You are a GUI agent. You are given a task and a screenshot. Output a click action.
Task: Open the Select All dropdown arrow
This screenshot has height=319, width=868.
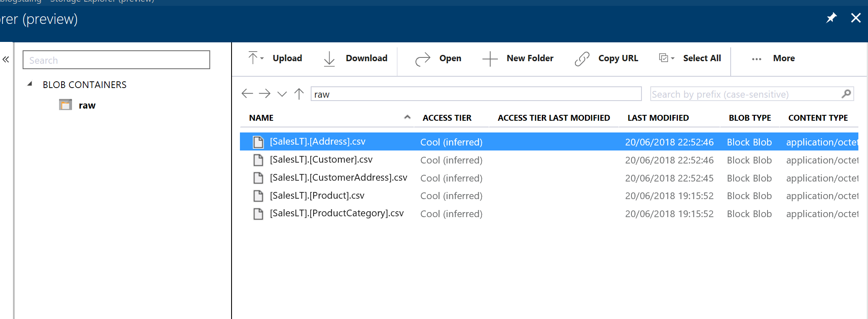coord(673,58)
